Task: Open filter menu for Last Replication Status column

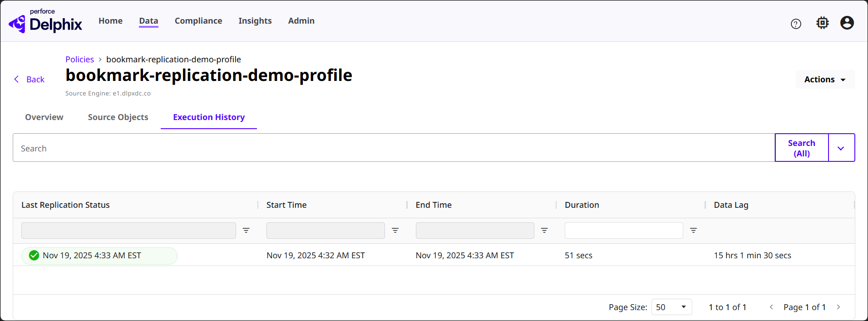Action: 246,231
